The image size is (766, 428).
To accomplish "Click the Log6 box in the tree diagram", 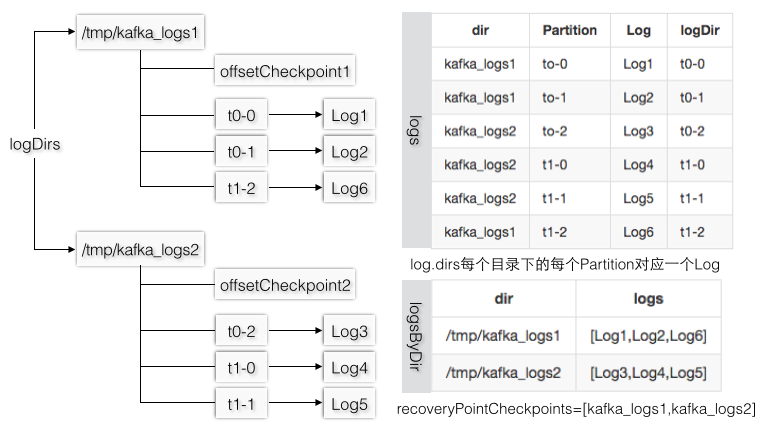I will point(349,187).
